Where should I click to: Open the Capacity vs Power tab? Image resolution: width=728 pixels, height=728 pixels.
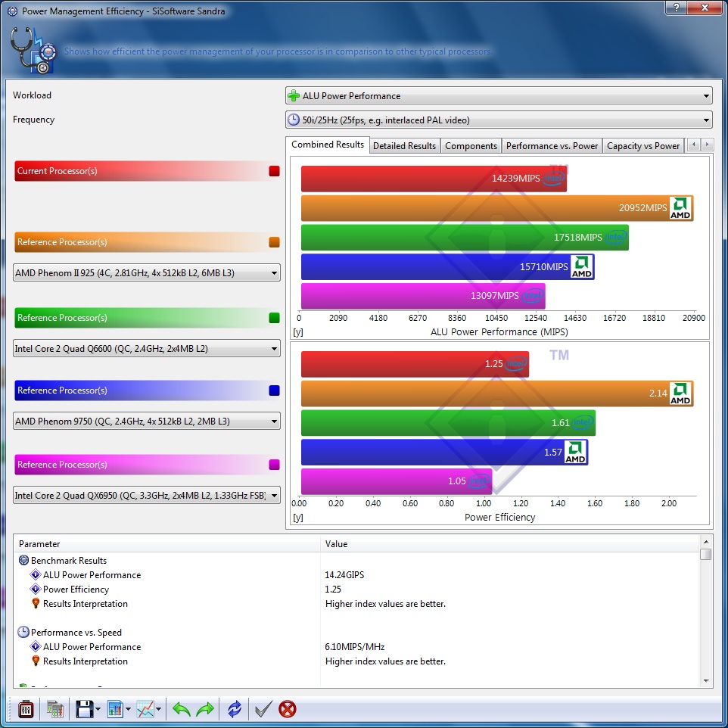(x=643, y=146)
